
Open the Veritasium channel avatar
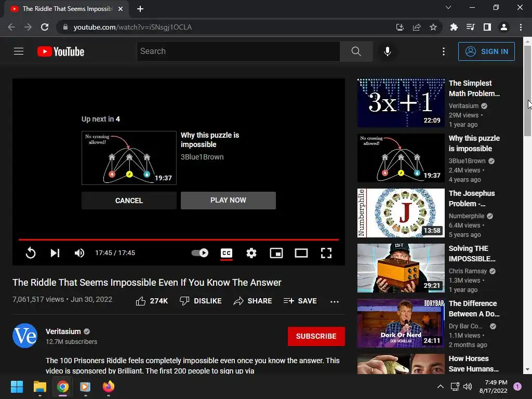[x=25, y=336]
